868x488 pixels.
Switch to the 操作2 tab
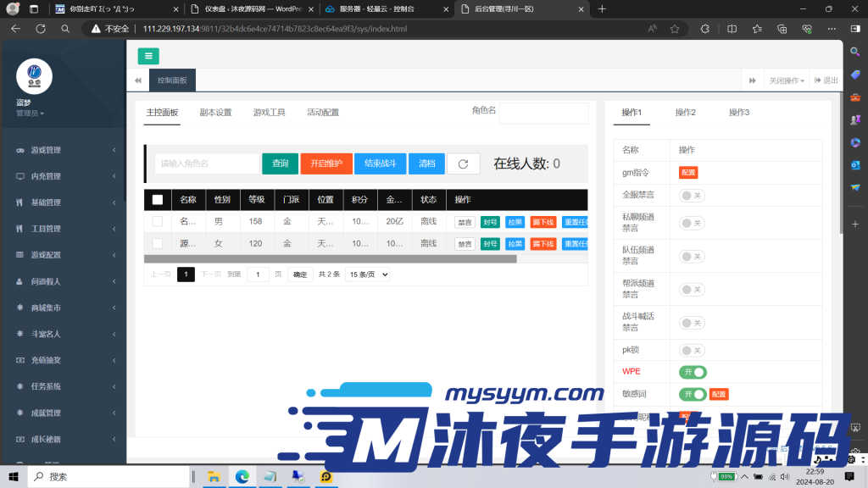[x=686, y=111]
